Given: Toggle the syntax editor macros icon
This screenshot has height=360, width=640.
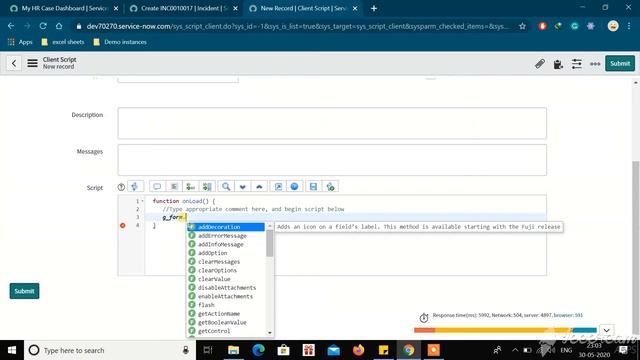Looking at the screenshot, I should click(x=135, y=187).
